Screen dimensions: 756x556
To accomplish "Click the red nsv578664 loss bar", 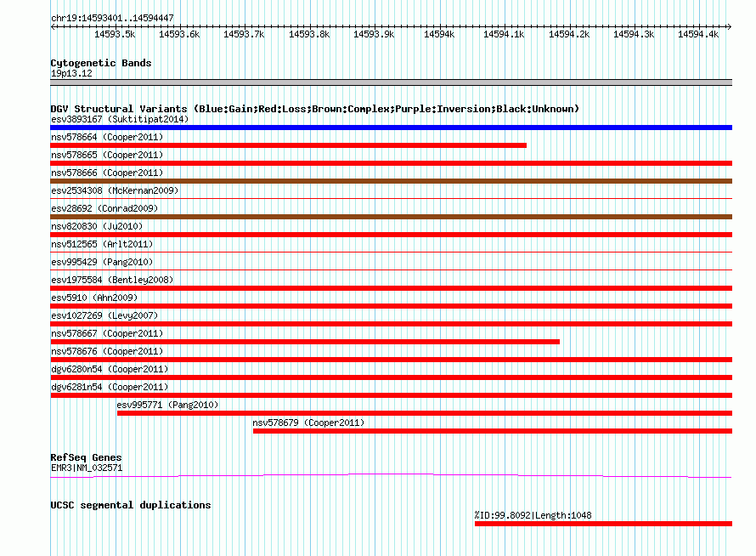I will tap(288, 145).
